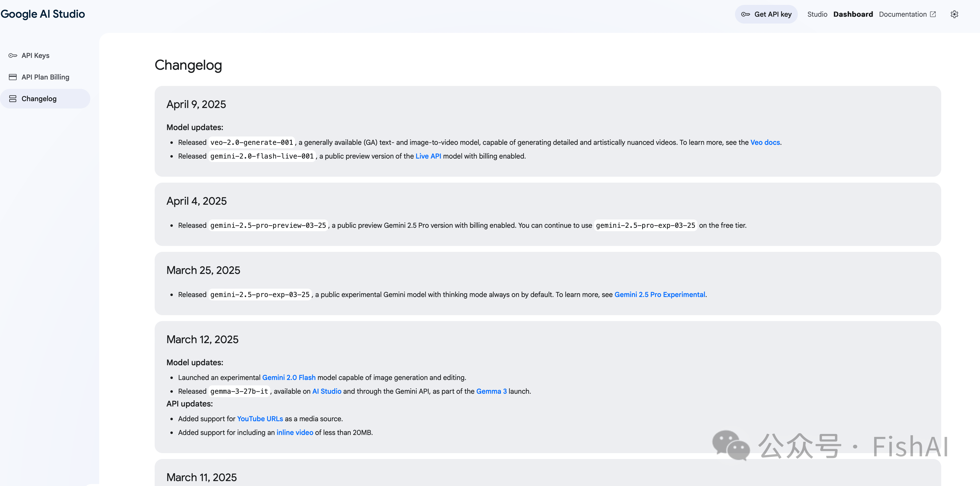Viewport: 980px width, 486px height.
Task: Follow the Live API link
Action: coord(428,156)
